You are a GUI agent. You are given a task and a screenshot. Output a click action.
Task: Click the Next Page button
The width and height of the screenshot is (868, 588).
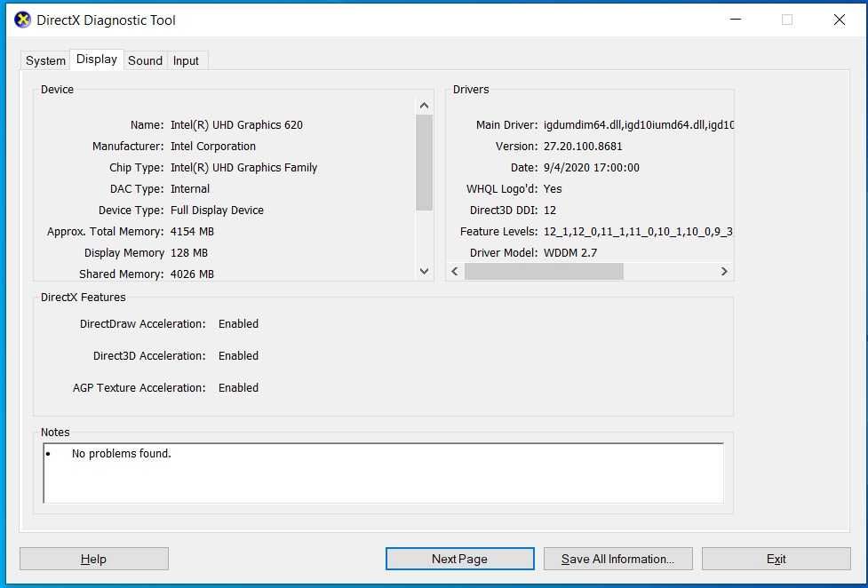(x=459, y=559)
